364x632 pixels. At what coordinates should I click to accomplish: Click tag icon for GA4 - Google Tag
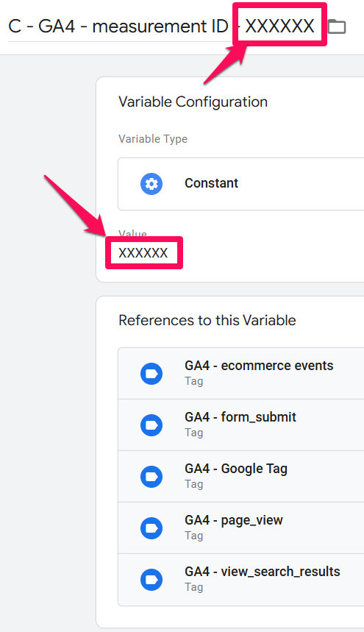point(151,477)
